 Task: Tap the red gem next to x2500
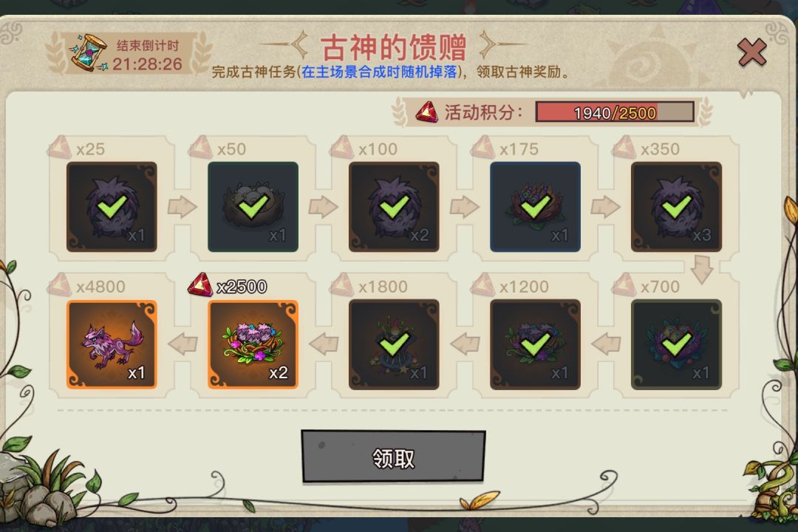(199, 284)
